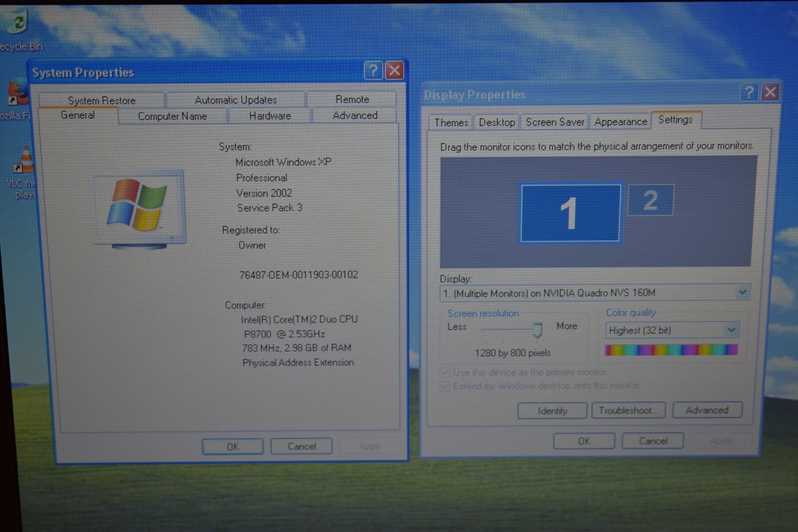Click the Screen resolution slider handle
Image resolution: width=798 pixels, height=532 pixels.
coord(537,330)
